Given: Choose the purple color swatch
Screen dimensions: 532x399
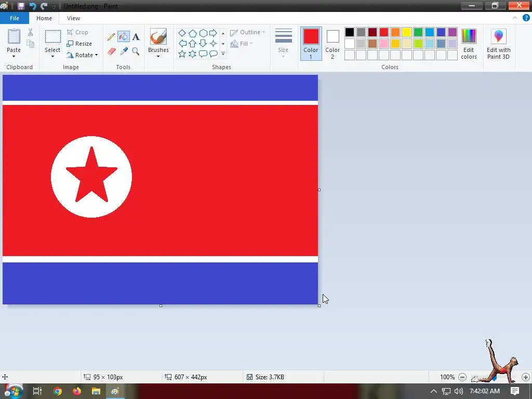Looking at the screenshot, I should [x=453, y=32].
